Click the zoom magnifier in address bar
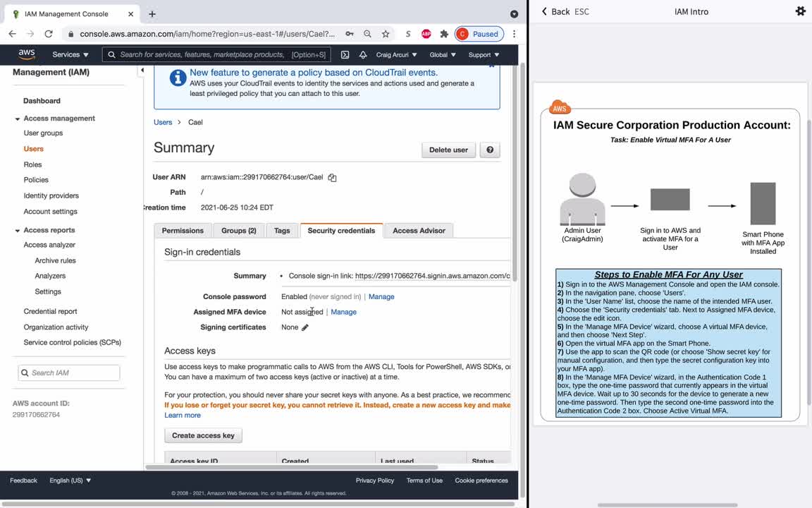Viewport: 812px width, 508px height. click(x=367, y=34)
